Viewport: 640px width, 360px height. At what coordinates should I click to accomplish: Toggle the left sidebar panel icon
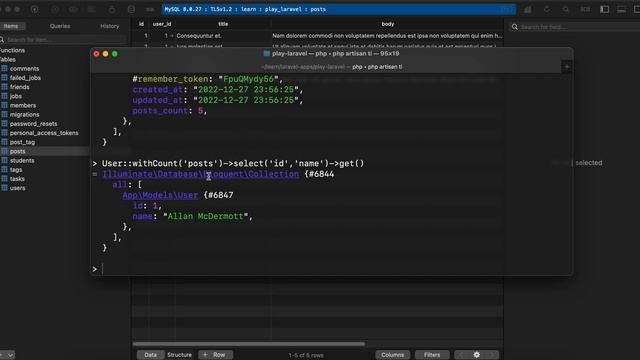(604, 9)
